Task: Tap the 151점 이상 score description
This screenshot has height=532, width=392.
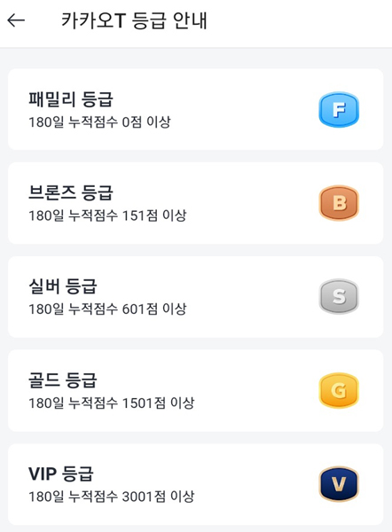Action: (107, 215)
